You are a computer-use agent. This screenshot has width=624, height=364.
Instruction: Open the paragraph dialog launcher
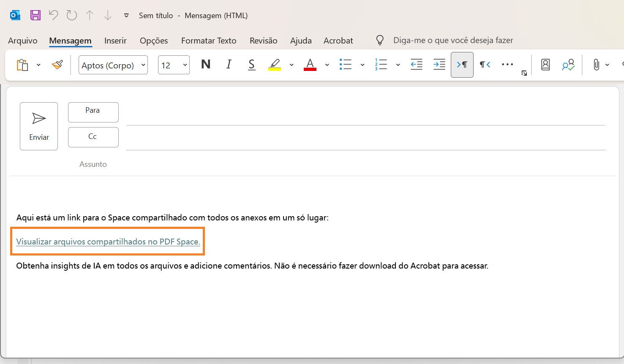[524, 73]
